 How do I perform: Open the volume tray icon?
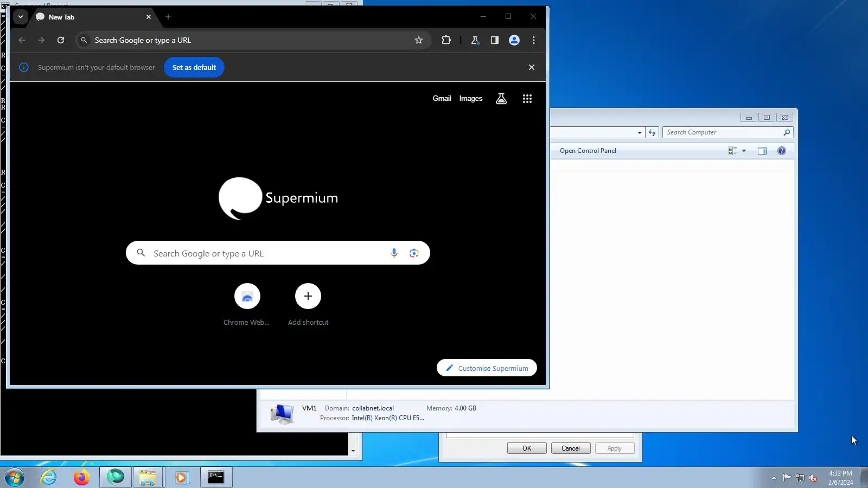click(813, 478)
